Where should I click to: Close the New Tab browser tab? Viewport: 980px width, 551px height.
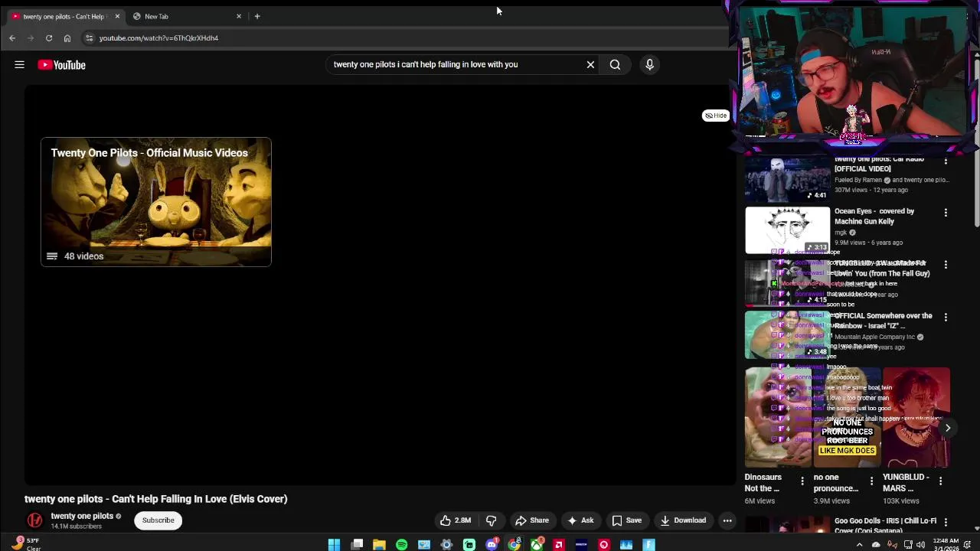239,16
